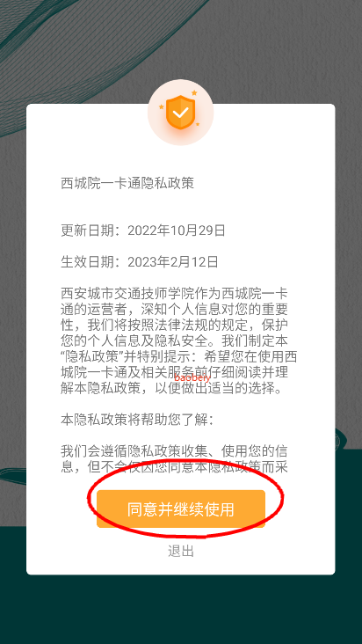Image resolution: width=362 pixels, height=644 pixels.
Task: Tap the quoted “隐私政策” text in paragraph
Action: click(x=90, y=356)
